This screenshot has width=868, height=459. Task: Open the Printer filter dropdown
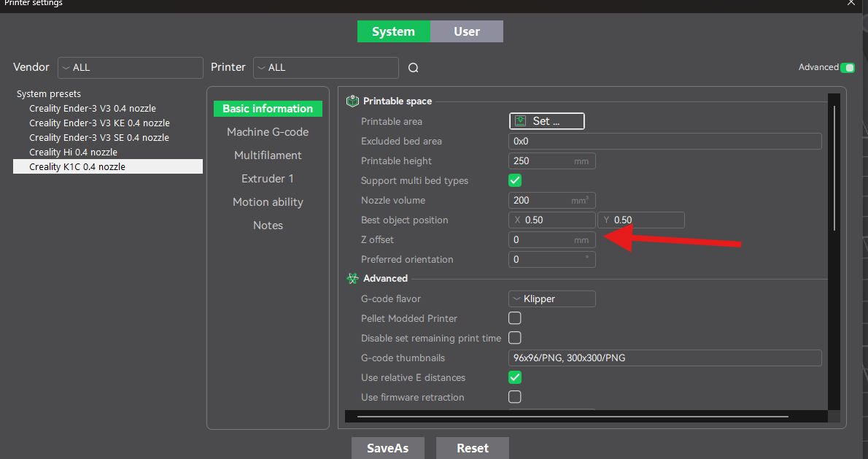pos(325,68)
